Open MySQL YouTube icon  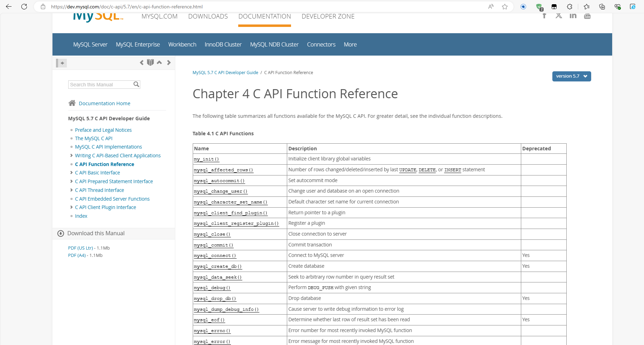click(x=587, y=16)
